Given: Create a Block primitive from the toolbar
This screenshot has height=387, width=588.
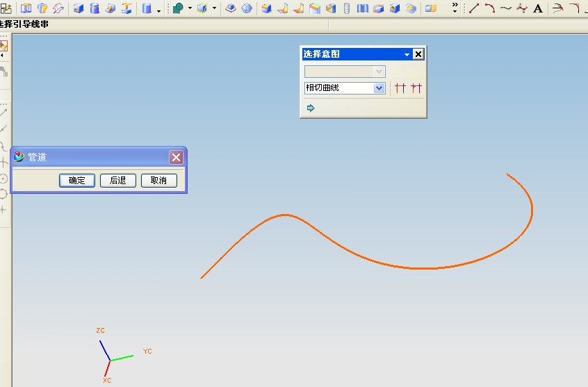Looking at the screenshot, I should [79, 8].
